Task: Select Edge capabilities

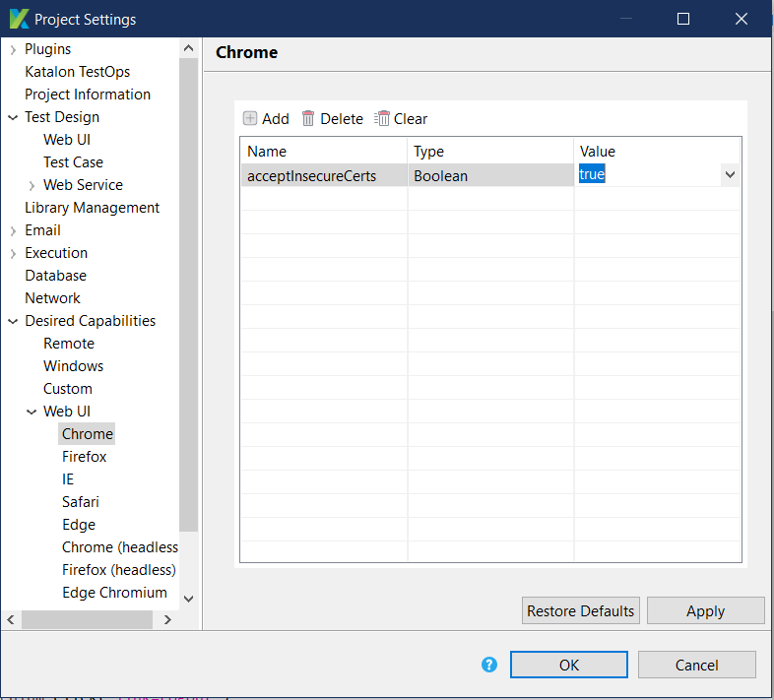Action: click(x=79, y=525)
